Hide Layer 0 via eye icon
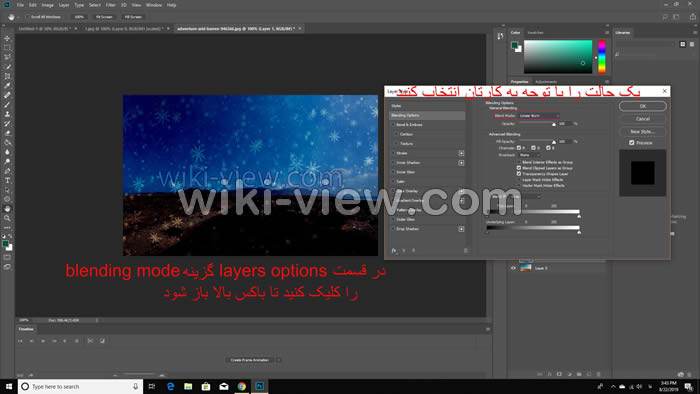Image resolution: width=700 pixels, height=394 pixels. [513, 268]
